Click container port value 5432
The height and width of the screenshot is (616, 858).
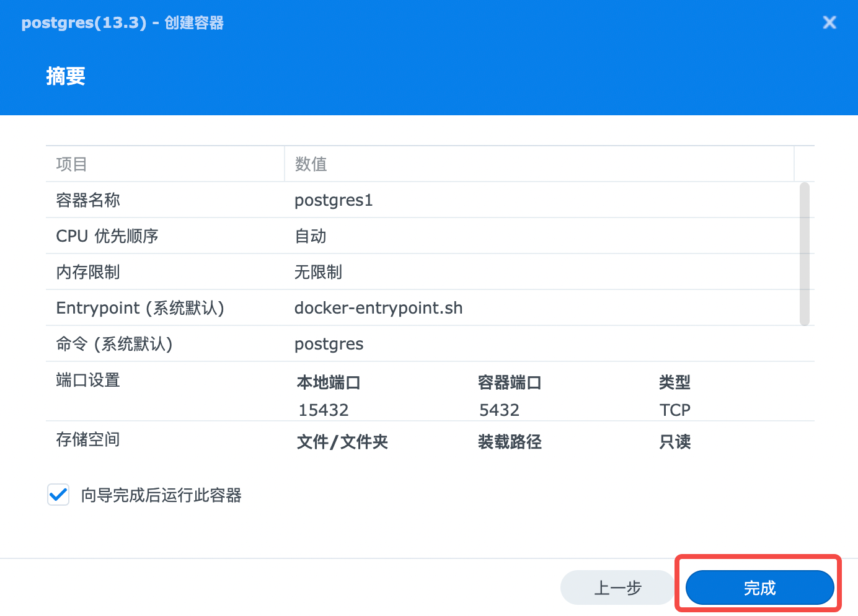tap(499, 410)
